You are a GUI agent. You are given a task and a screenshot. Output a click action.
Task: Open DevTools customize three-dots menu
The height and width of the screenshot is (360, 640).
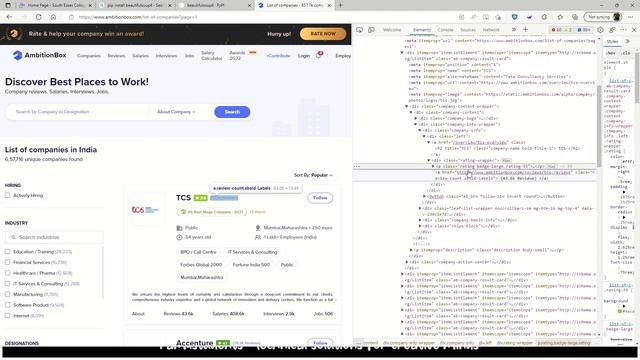click(x=623, y=30)
